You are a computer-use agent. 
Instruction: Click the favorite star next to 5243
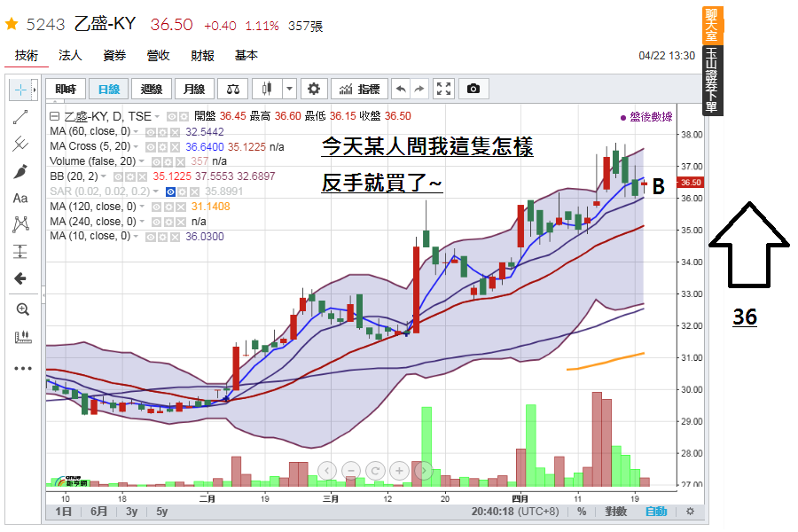click(x=12, y=24)
